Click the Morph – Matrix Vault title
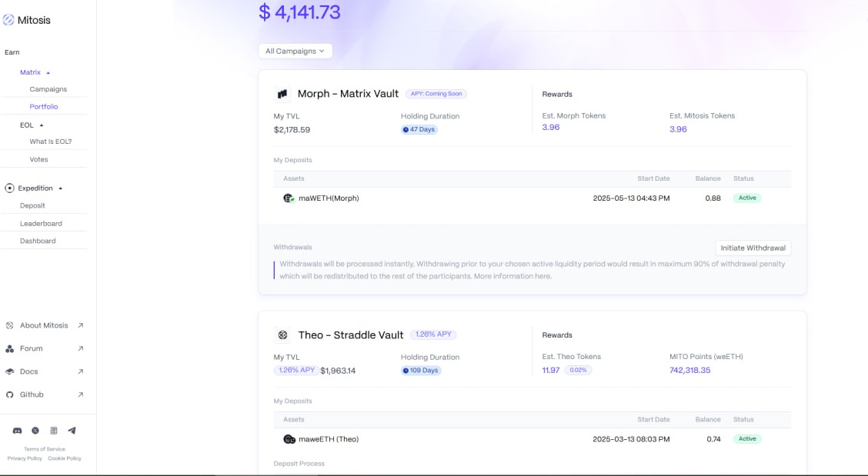The width and height of the screenshot is (868, 476). 348,94
